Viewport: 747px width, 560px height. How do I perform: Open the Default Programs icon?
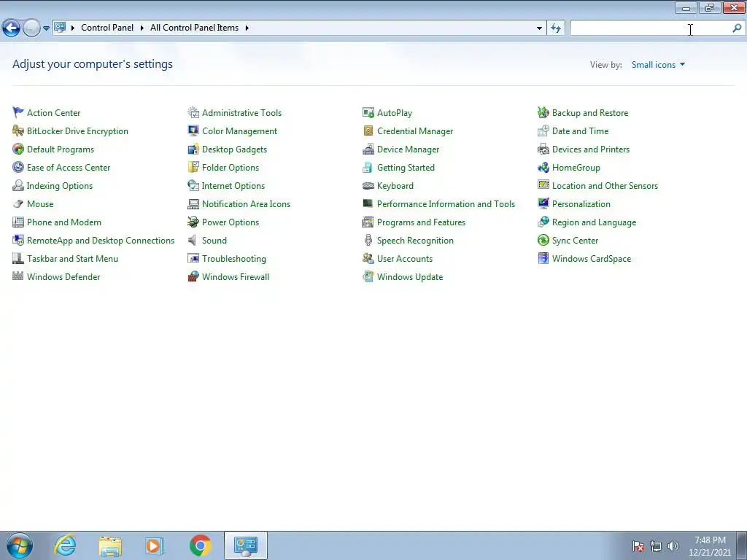pyautogui.click(x=18, y=149)
